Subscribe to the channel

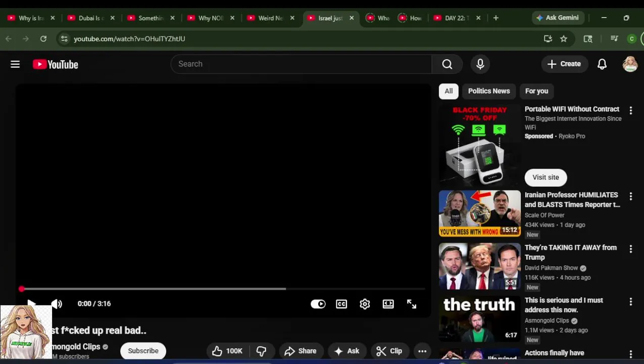pyautogui.click(x=143, y=351)
